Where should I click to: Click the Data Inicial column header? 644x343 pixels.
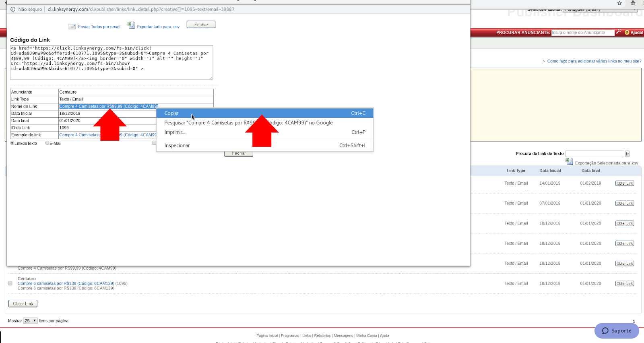(x=550, y=170)
